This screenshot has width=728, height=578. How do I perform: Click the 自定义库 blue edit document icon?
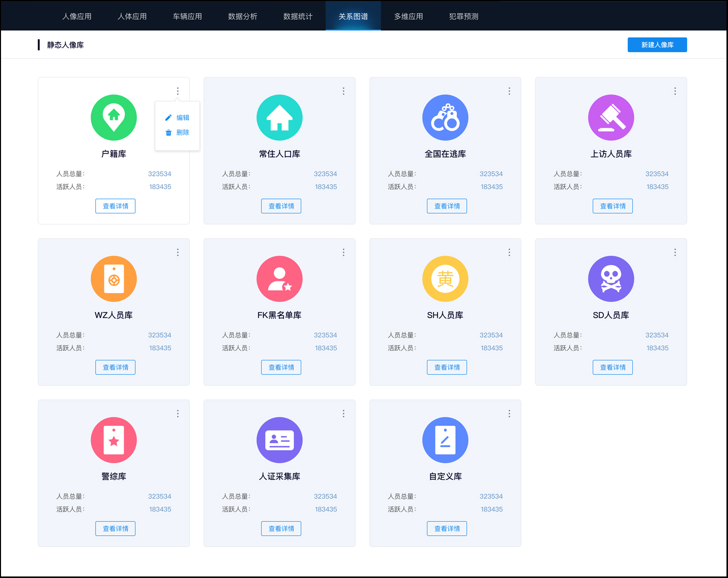coord(445,440)
